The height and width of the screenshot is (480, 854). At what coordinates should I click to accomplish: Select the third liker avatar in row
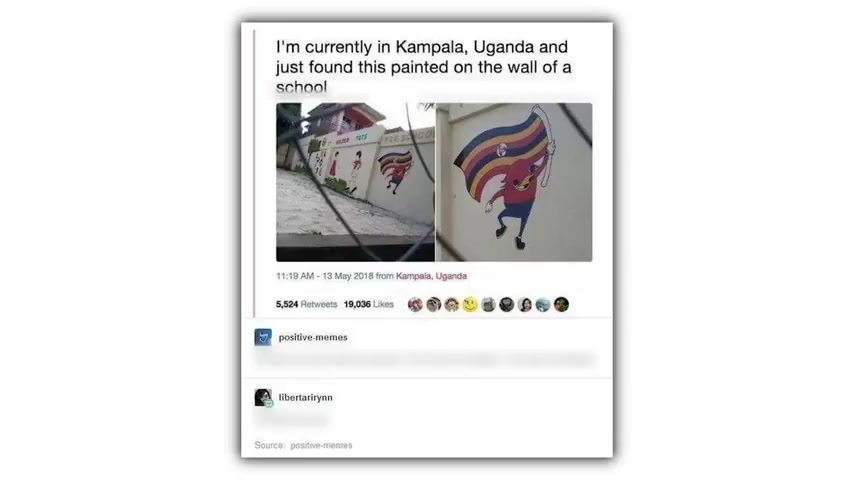[452, 305]
